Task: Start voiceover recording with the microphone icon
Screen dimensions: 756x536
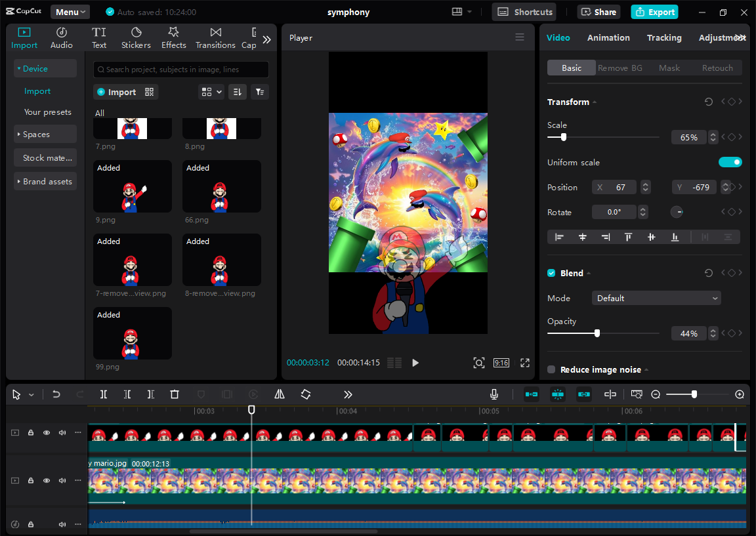Action: tap(494, 394)
